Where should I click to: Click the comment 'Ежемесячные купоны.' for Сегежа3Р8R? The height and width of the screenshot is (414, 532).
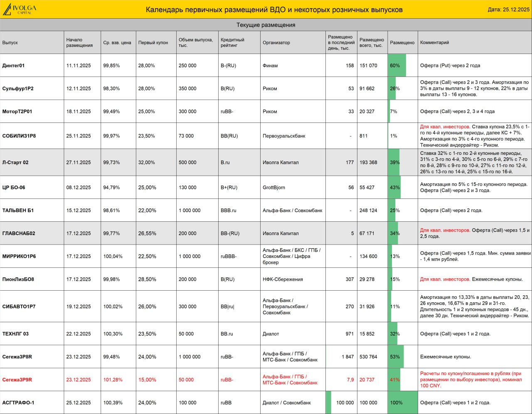446,357
